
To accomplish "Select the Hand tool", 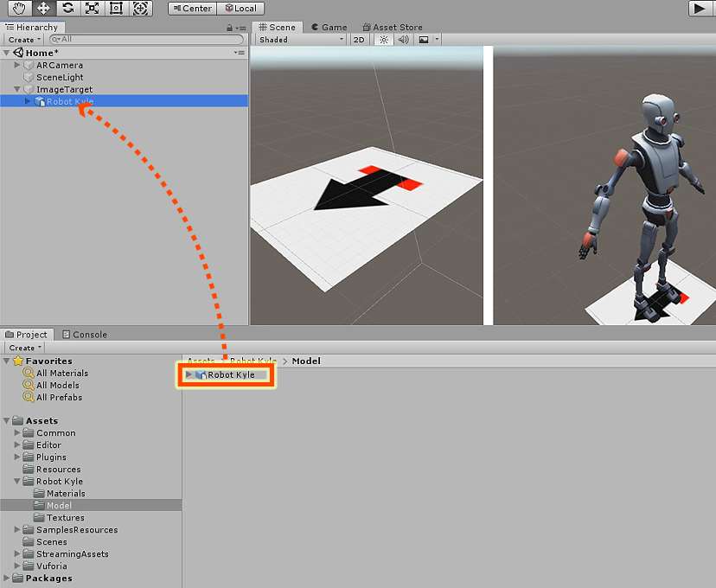I will coord(19,9).
